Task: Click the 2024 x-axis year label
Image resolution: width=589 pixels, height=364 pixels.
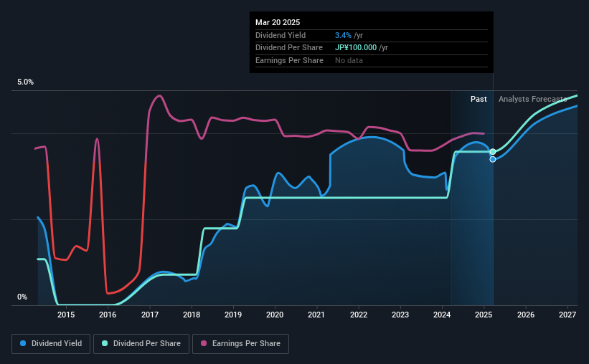Action: pyautogui.click(x=442, y=315)
